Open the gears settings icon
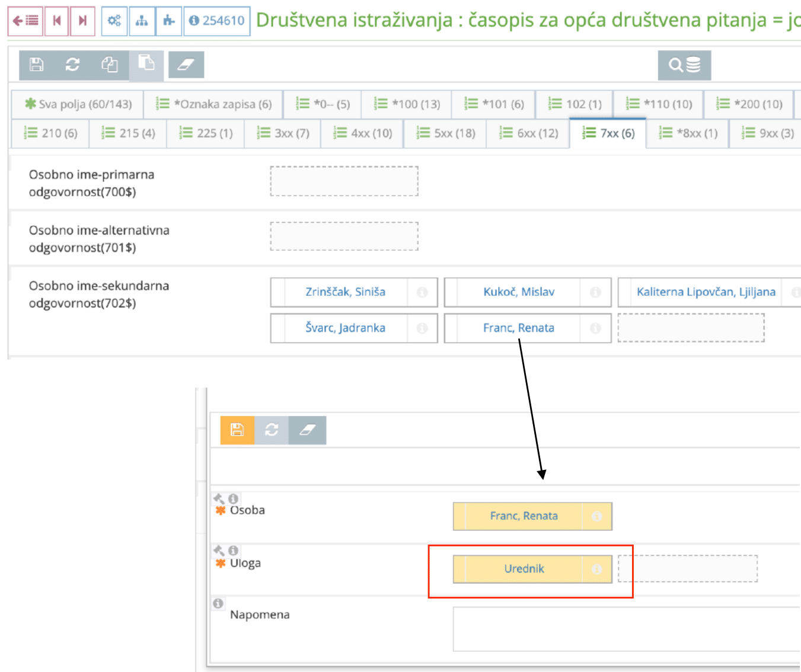801x672 pixels. pos(114,21)
